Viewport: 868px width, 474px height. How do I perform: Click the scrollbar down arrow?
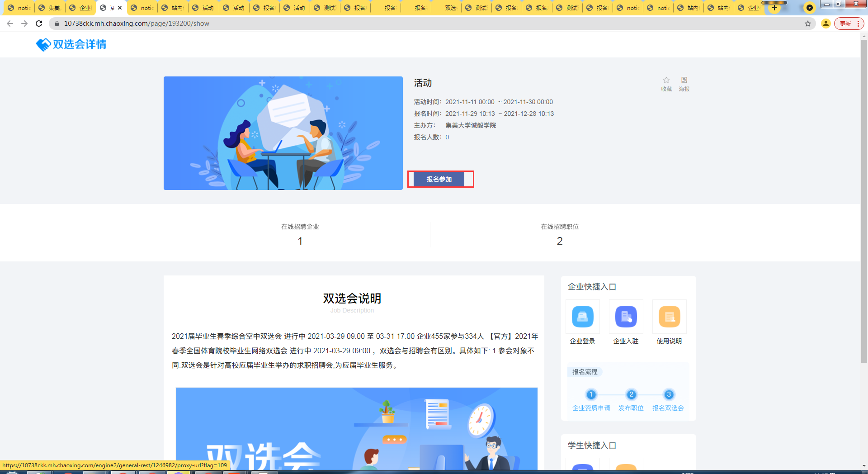click(x=864, y=466)
